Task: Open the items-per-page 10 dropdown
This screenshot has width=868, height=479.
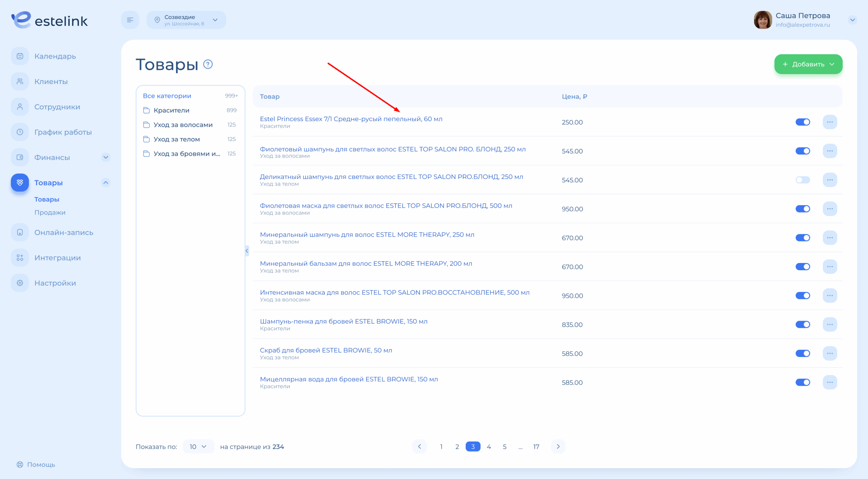Action: 198,446
